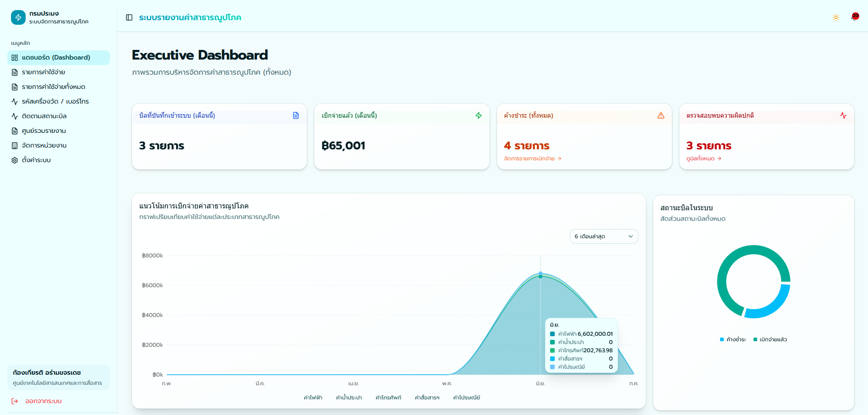Switch theme with the sun icon
This screenshot has height=415, width=868.
coord(836,17)
